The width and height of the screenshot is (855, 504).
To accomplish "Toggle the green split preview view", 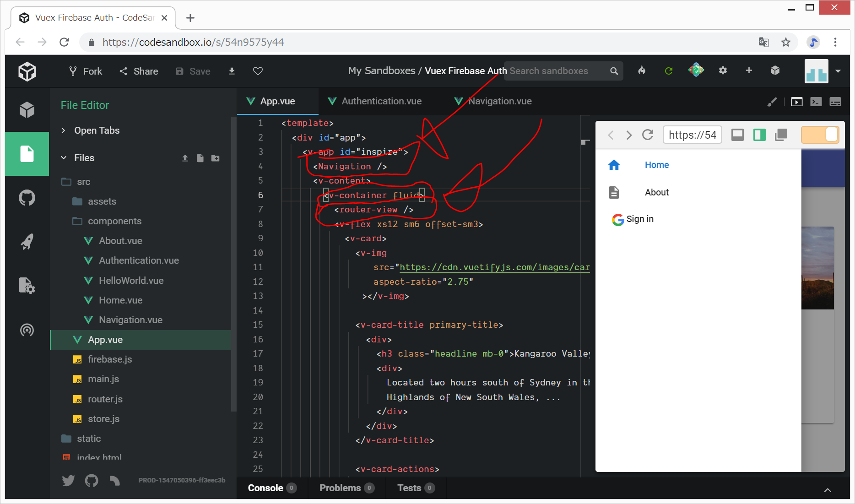I will (759, 135).
